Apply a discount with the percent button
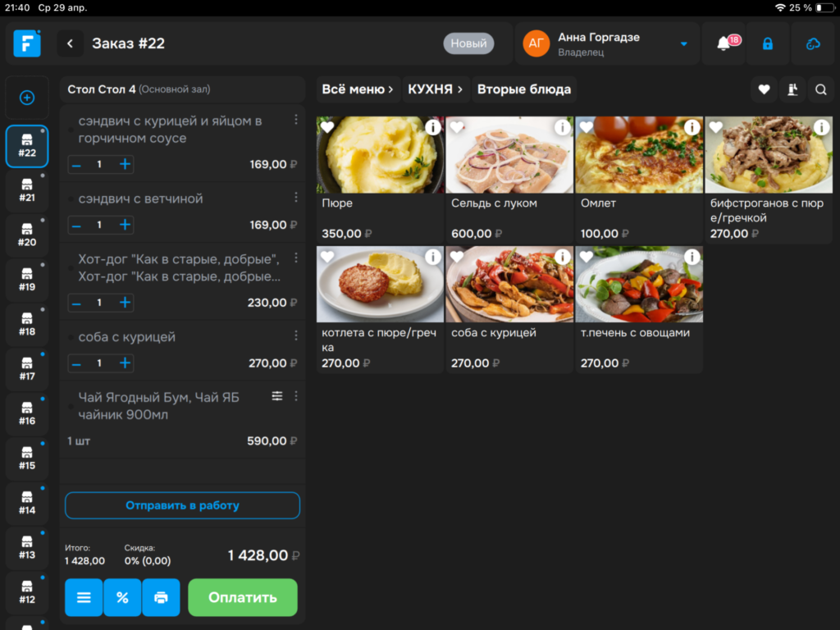 click(122, 597)
